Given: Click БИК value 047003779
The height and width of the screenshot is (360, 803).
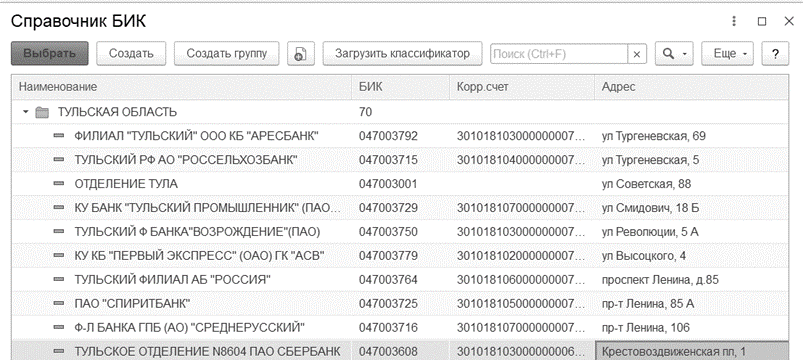Looking at the screenshot, I should pos(388,255).
